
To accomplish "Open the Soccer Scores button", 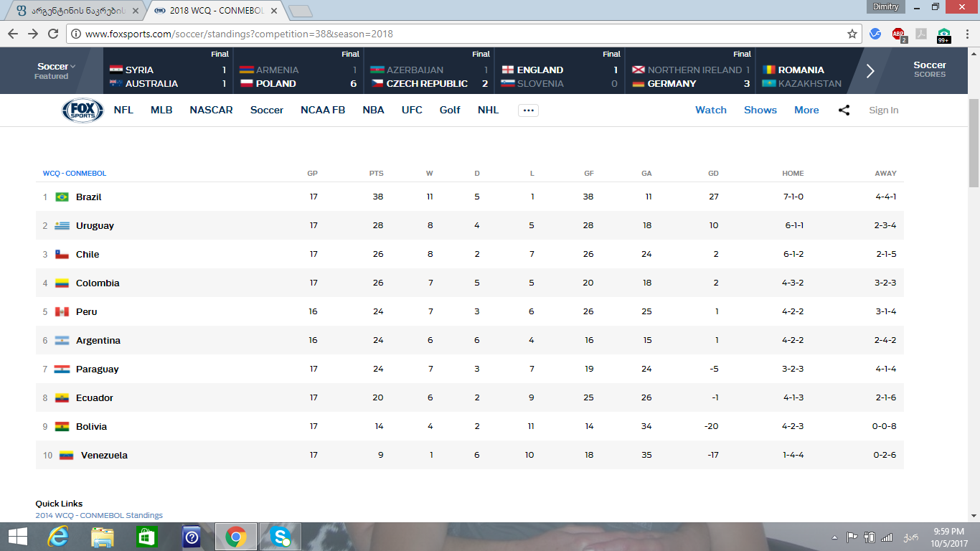I will point(930,70).
